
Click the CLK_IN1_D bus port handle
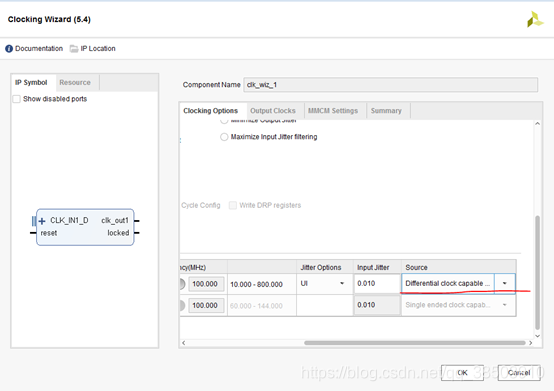(34, 221)
